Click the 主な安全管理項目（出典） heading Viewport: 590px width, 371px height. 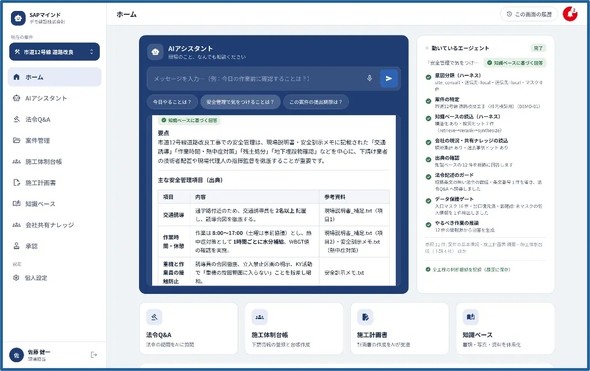[190, 180]
